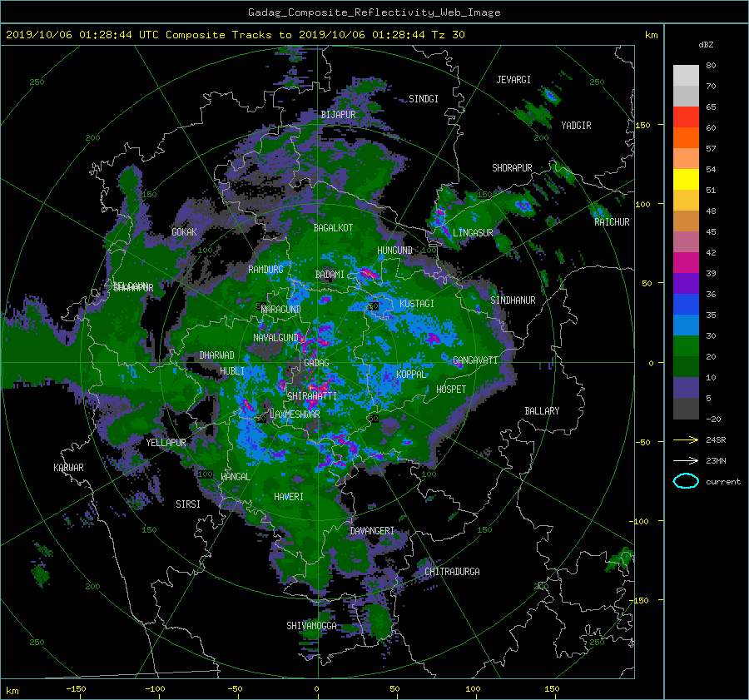Click the HOSPET city label

451,390
